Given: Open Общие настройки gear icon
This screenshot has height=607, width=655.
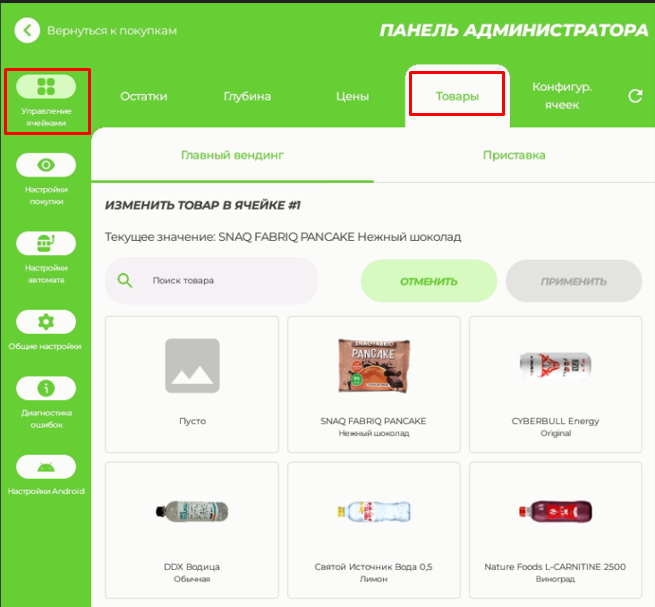Looking at the screenshot, I should [x=46, y=322].
